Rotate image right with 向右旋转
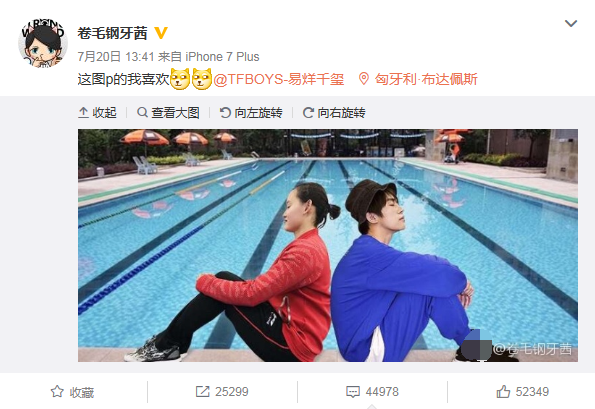Screen dimensions: 595x409 pos(334,113)
